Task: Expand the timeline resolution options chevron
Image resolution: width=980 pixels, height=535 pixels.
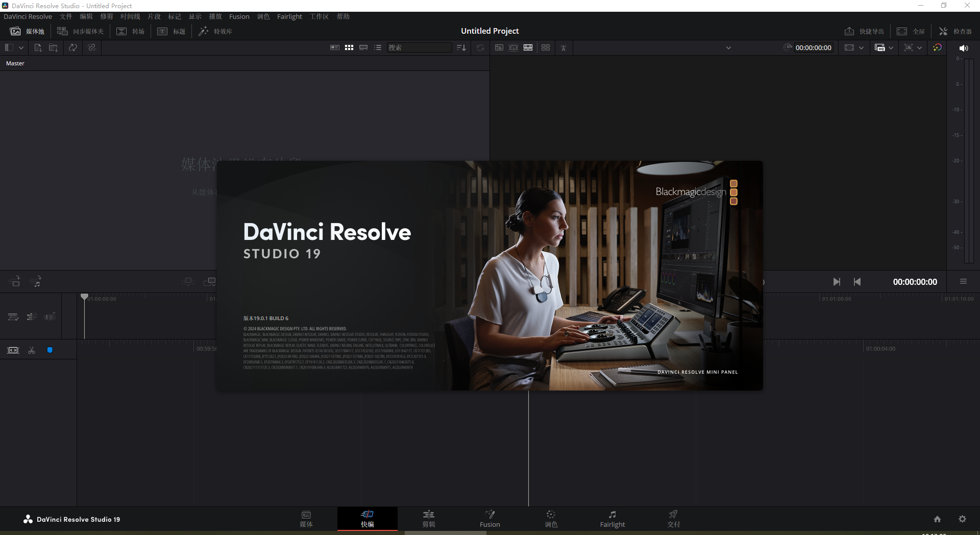Action: point(919,48)
